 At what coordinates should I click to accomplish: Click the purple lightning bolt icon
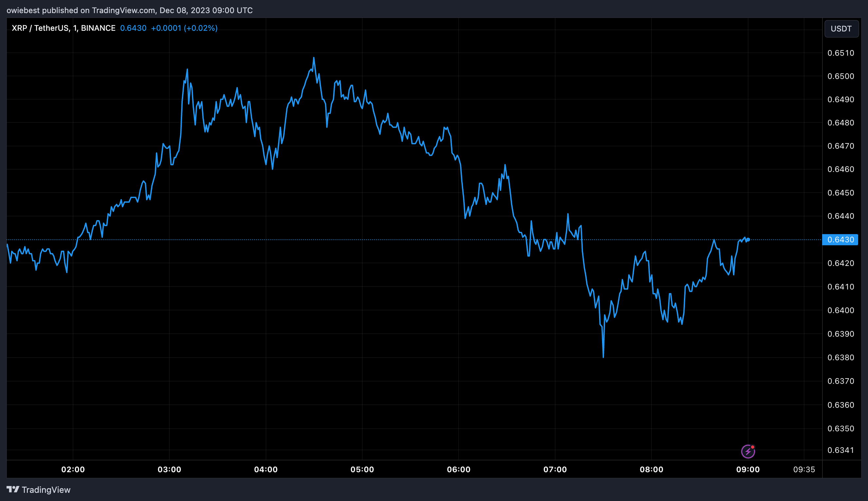click(x=748, y=452)
